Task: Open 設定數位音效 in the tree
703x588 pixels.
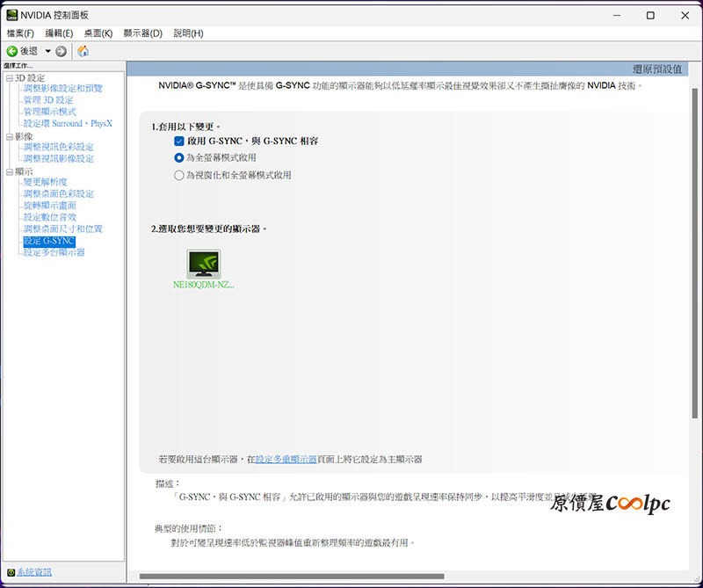Action: point(50,217)
